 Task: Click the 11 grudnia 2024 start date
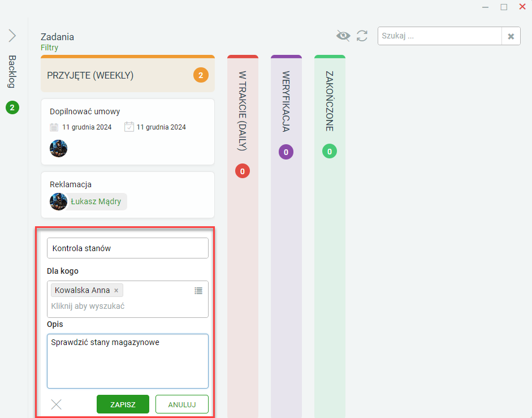(87, 127)
